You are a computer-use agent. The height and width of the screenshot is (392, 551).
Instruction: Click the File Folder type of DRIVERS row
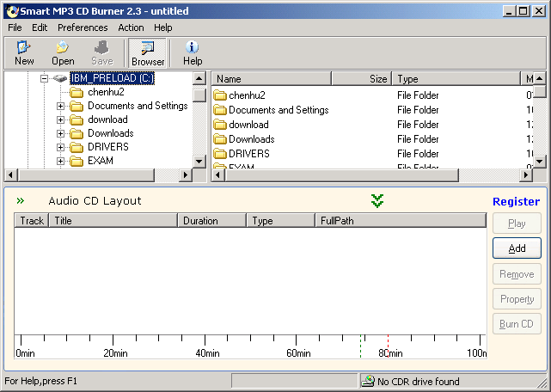[x=418, y=154]
